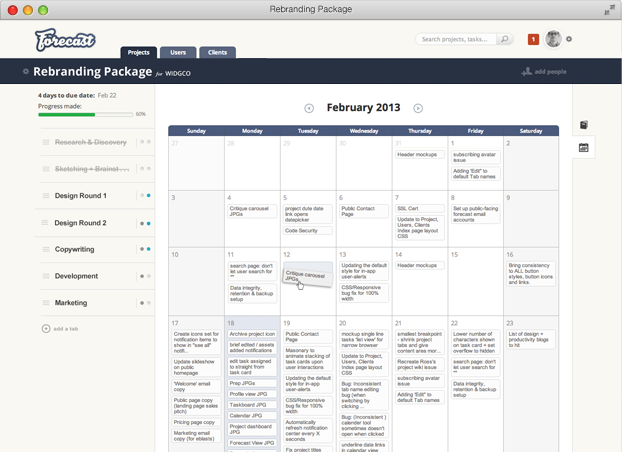Image resolution: width=622 pixels, height=452 pixels.
Task: Open the Profile view JPG task
Action: (252, 394)
